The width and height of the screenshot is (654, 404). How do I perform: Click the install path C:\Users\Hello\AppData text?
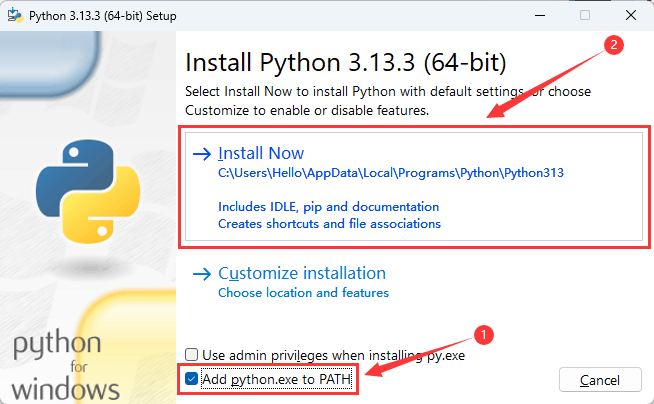pyautogui.click(x=391, y=173)
